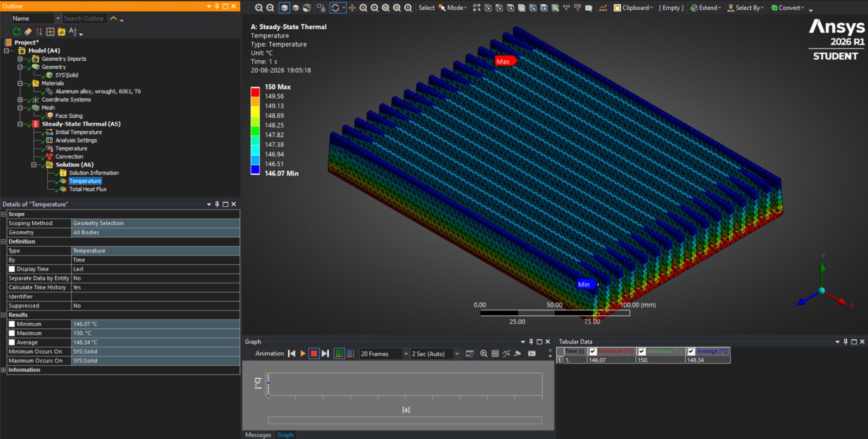Uncheck Maximum [°C] column in Tabular Data

click(x=642, y=351)
